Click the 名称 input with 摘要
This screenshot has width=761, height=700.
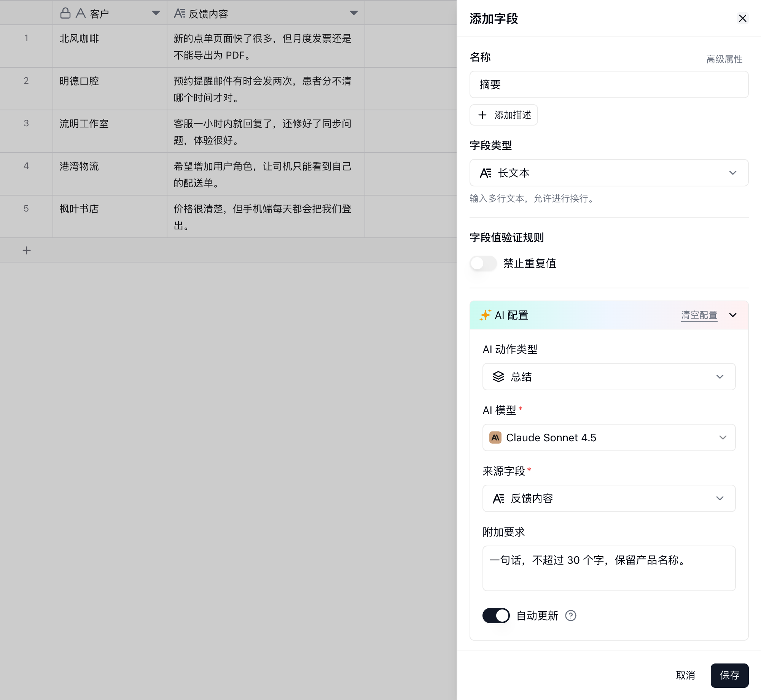[x=609, y=84]
